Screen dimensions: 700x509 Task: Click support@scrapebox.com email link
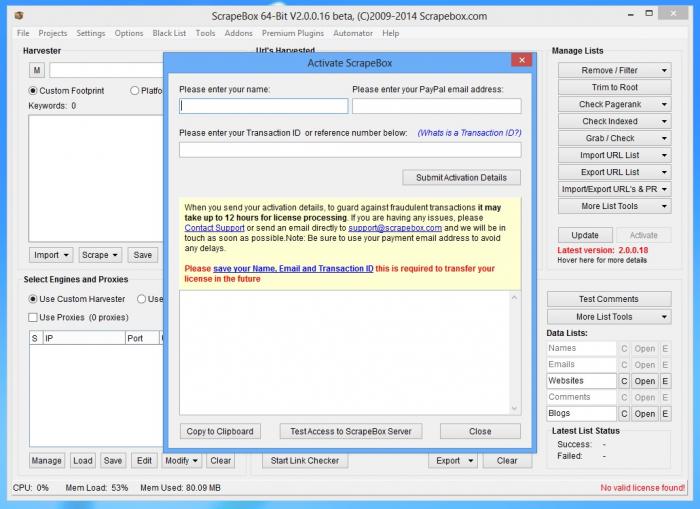point(395,228)
